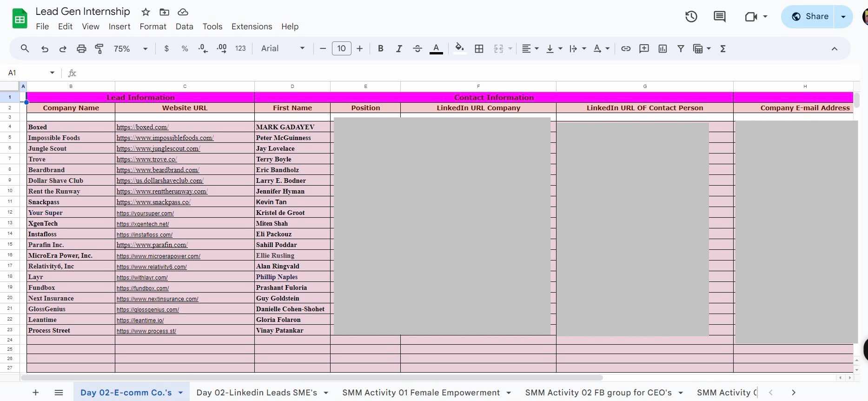Collapse the toolbar with chevron
Image resolution: width=868 pixels, height=401 pixels.
tap(835, 48)
